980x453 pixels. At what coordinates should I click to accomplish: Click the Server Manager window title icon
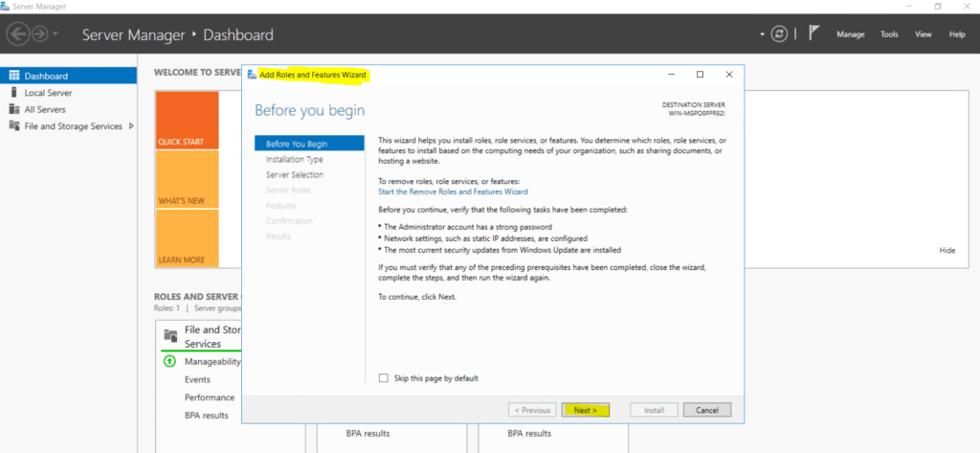pyautogui.click(x=6, y=7)
